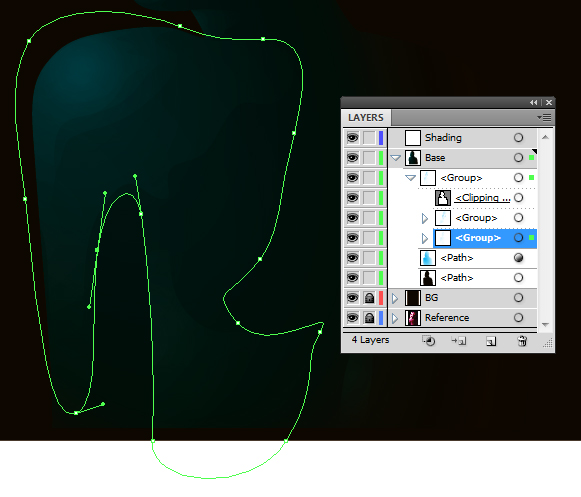Click the target circle of Shading layer

point(518,137)
